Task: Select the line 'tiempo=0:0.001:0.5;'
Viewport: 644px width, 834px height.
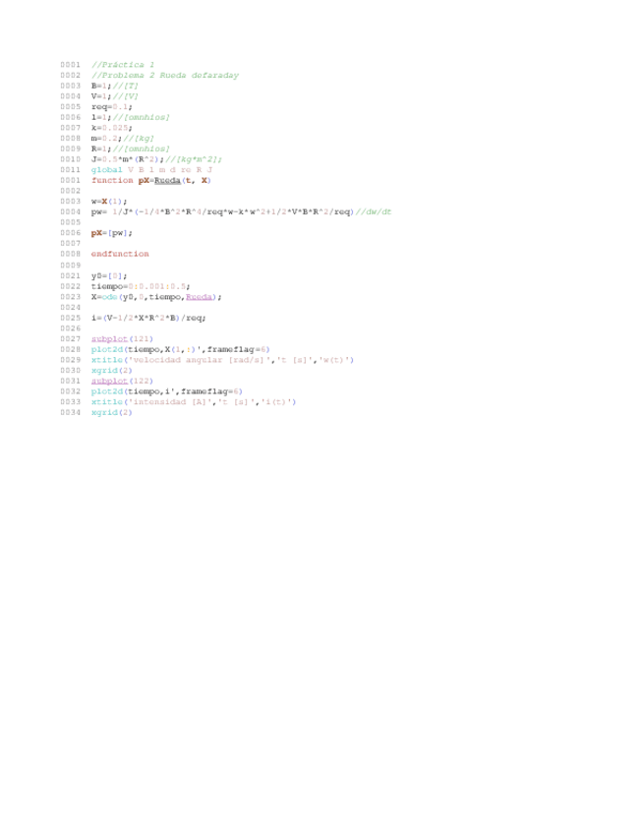Action: pos(141,287)
